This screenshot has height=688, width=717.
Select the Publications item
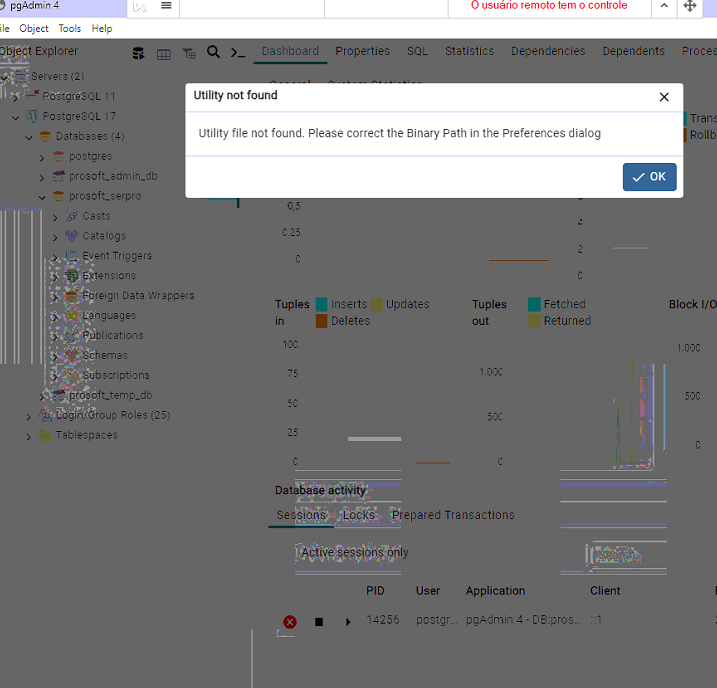(113, 335)
